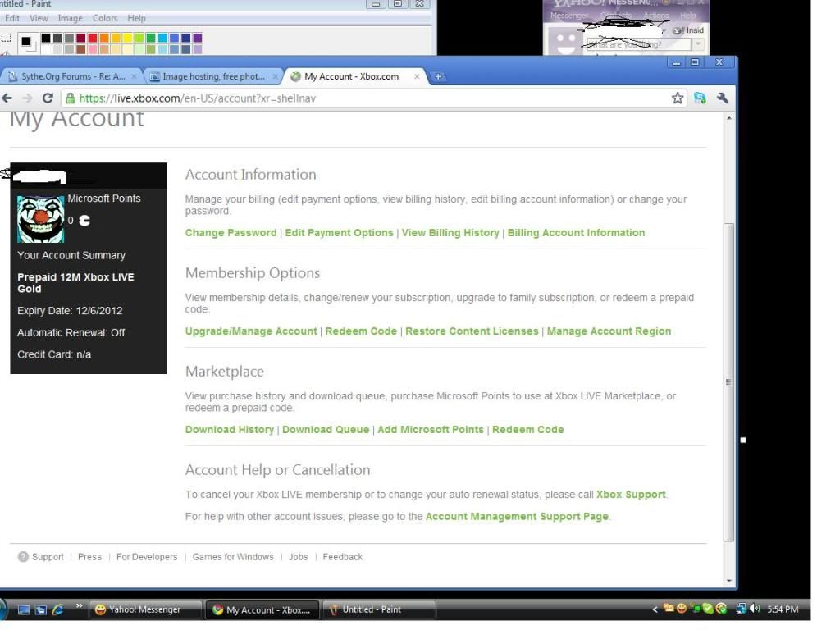Click the Support question mark icon in footer
840x630 pixels.
pos(23,557)
